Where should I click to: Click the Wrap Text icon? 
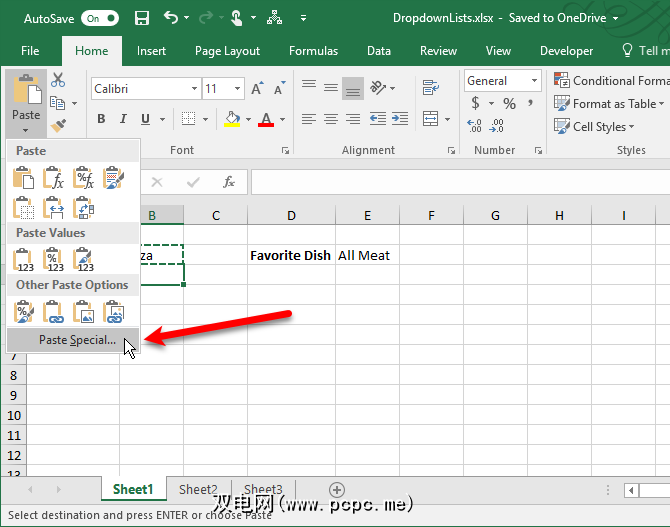pos(430,88)
